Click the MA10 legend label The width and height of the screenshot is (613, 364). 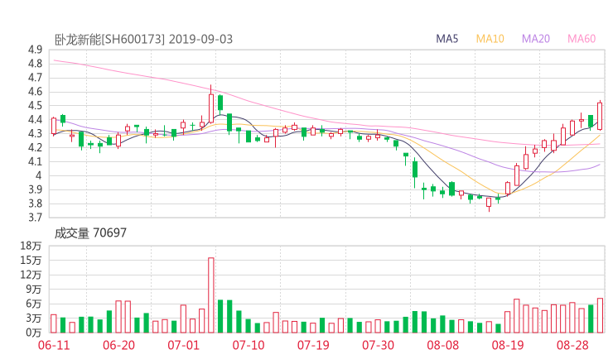pos(490,39)
